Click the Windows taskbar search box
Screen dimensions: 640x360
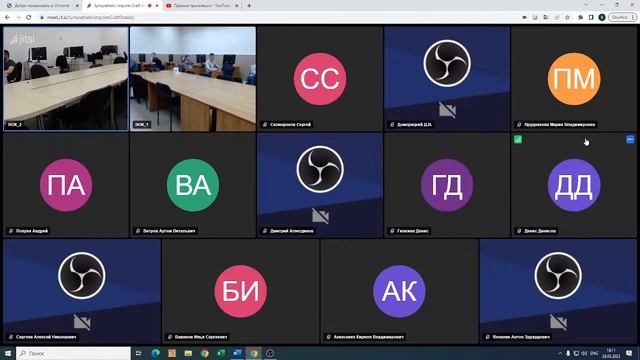click(73, 353)
